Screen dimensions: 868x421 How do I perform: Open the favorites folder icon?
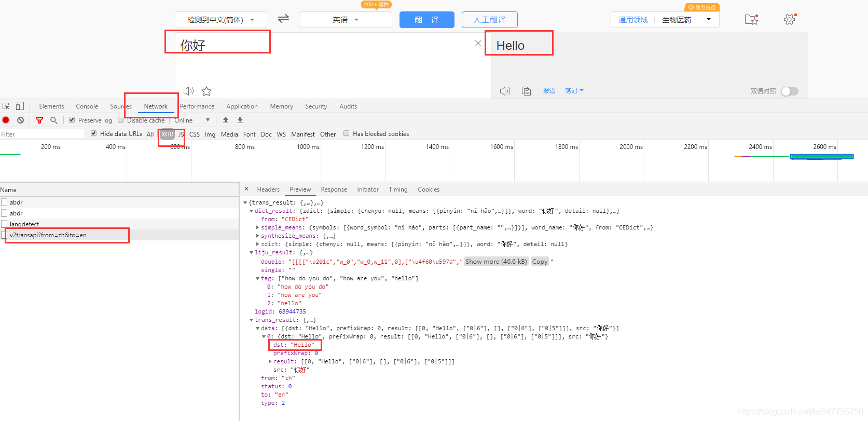click(751, 20)
